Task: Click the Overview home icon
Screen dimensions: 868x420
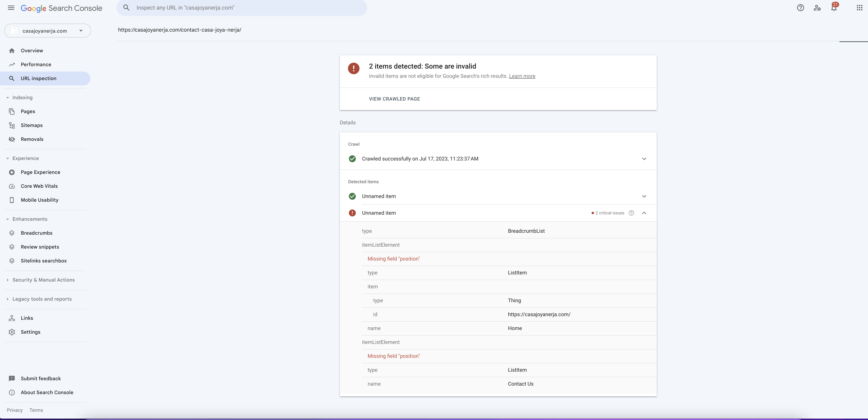Action: [x=12, y=51]
